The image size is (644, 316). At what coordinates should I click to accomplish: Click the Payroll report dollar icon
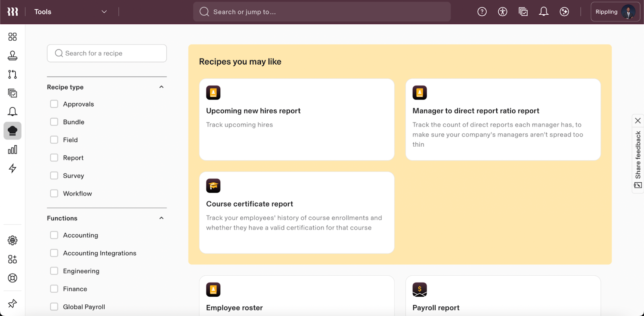[x=419, y=289]
